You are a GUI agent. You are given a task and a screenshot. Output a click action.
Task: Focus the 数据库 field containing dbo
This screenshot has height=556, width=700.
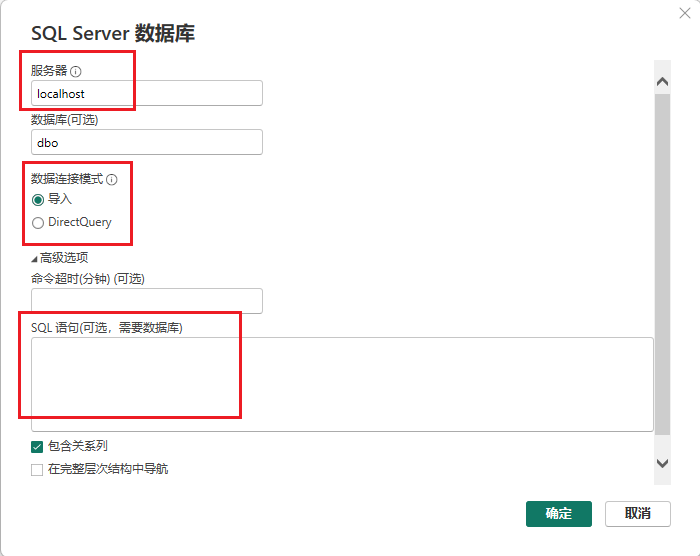tap(147, 142)
